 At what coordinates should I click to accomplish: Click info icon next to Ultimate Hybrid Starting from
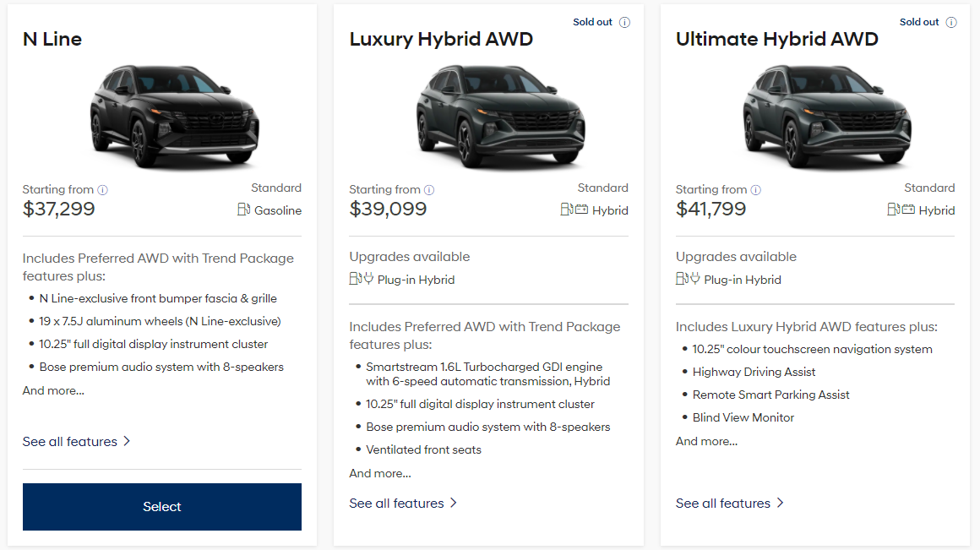(756, 190)
